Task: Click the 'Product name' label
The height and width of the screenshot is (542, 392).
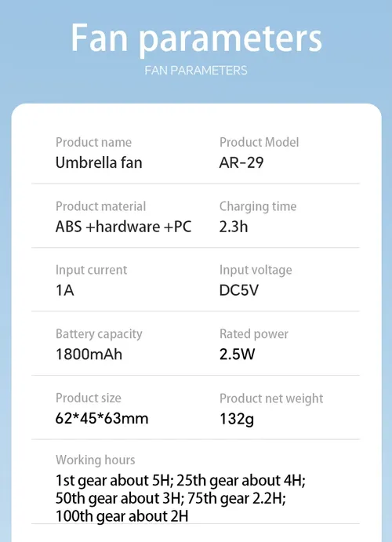Action: [x=93, y=143]
